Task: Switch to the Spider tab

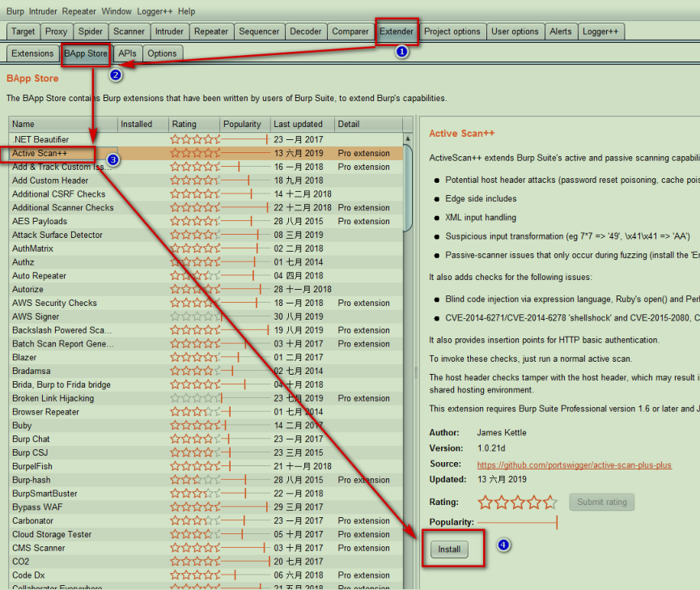Action: pyautogui.click(x=91, y=32)
